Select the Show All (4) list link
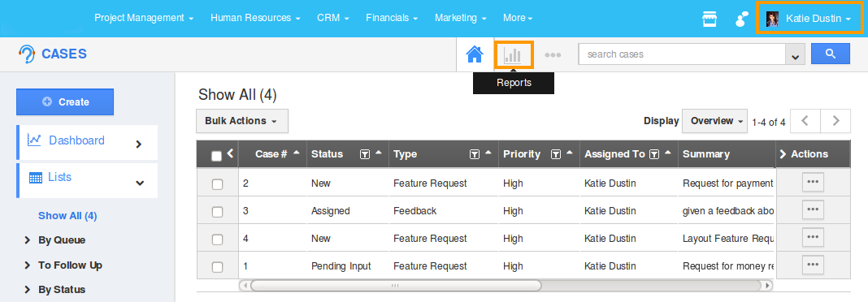This screenshot has height=302, width=868. coord(67,216)
